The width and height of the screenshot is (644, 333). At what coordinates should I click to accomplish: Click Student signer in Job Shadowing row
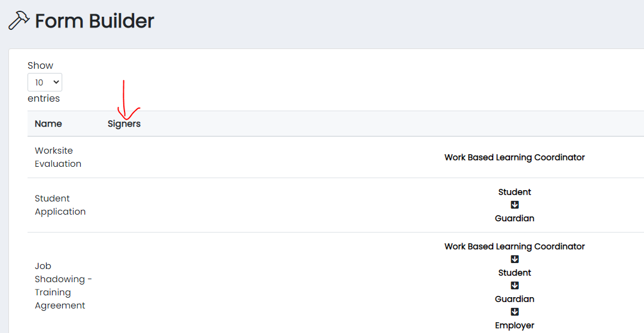tap(515, 273)
